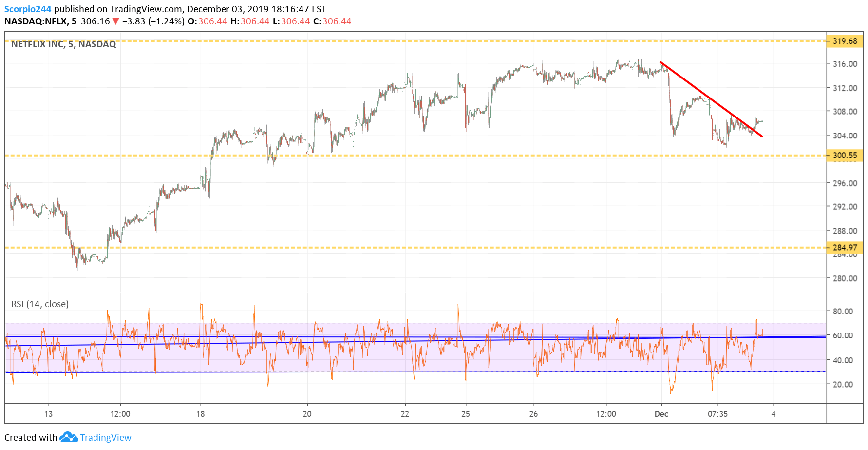This screenshot has height=450, width=868.
Task: Select the 300.55 price level label
Action: pyautogui.click(x=845, y=155)
